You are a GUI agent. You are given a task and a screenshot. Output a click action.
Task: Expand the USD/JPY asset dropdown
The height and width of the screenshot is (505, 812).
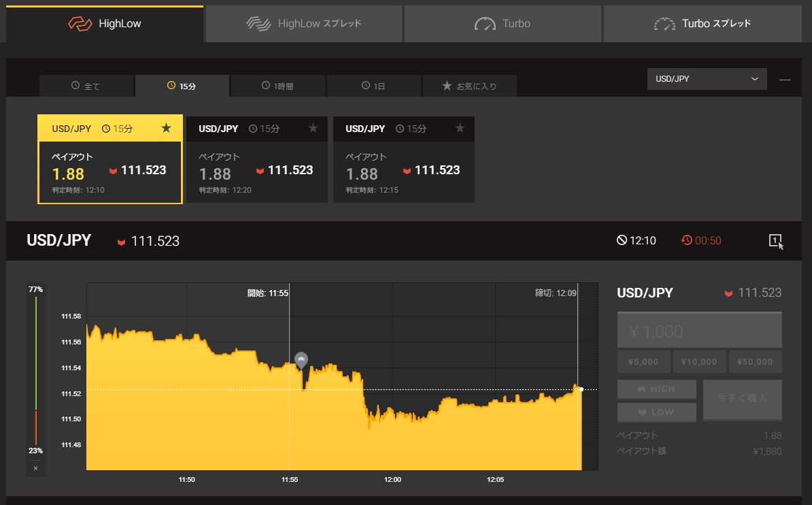tap(707, 79)
